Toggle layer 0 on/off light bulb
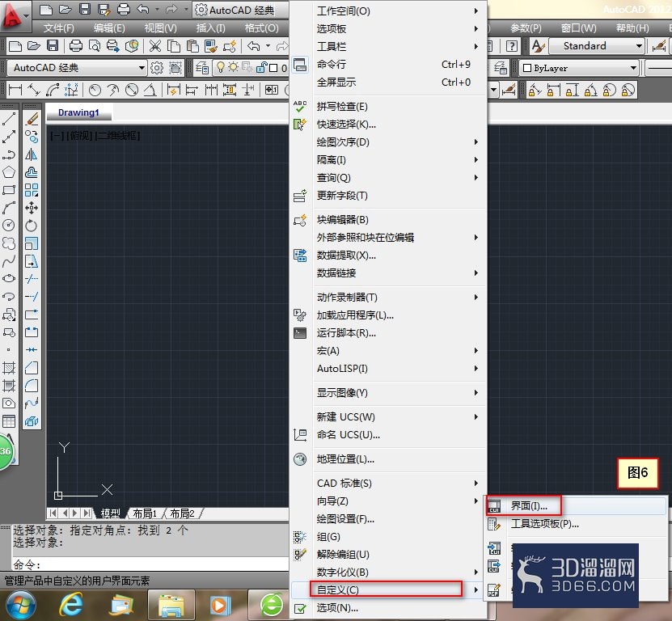This screenshot has width=672, height=621. coord(220,67)
